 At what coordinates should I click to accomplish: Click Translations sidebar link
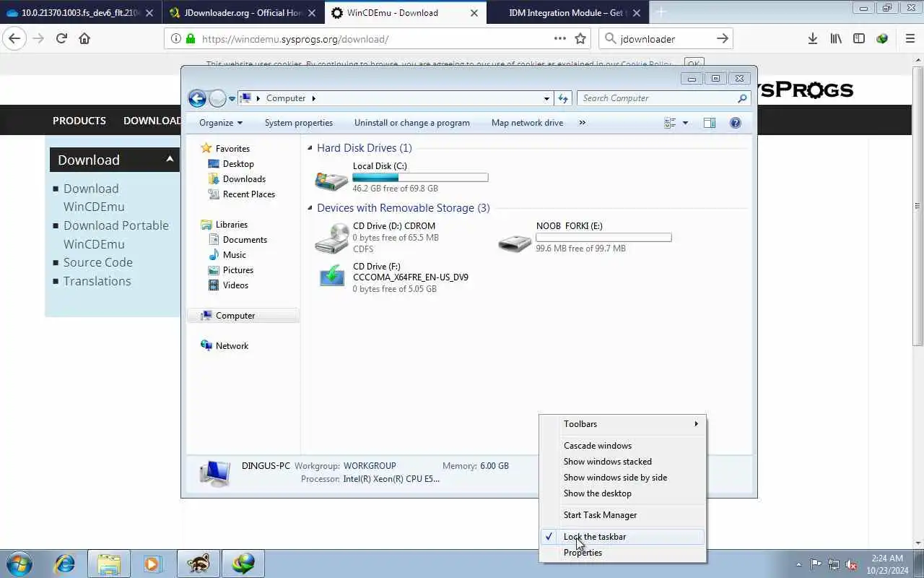pyautogui.click(x=97, y=281)
